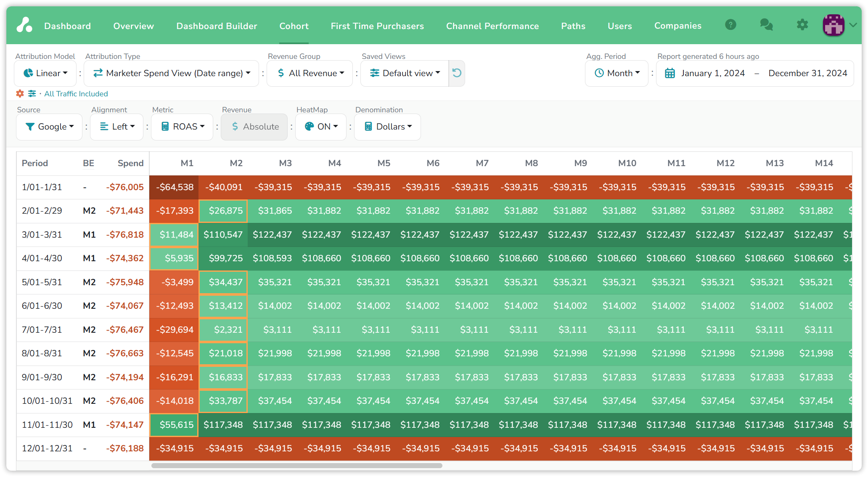Open the Default view dropdown
The image size is (868, 477).
point(405,73)
